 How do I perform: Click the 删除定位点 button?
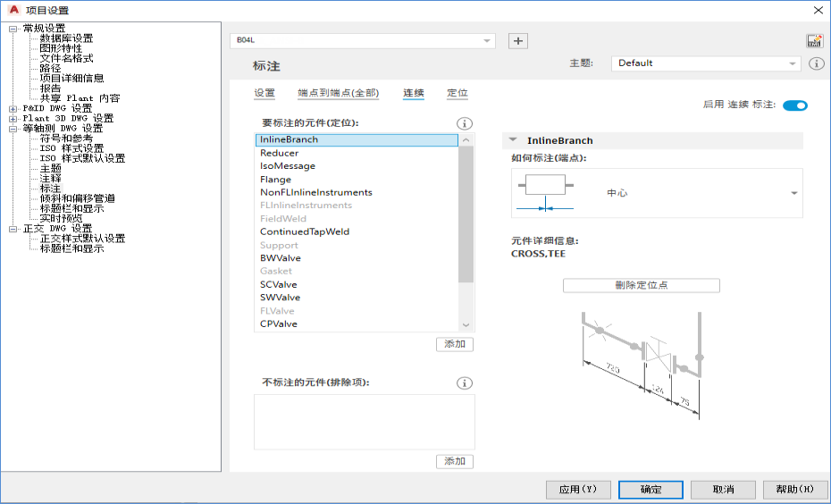pyautogui.click(x=642, y=285)
